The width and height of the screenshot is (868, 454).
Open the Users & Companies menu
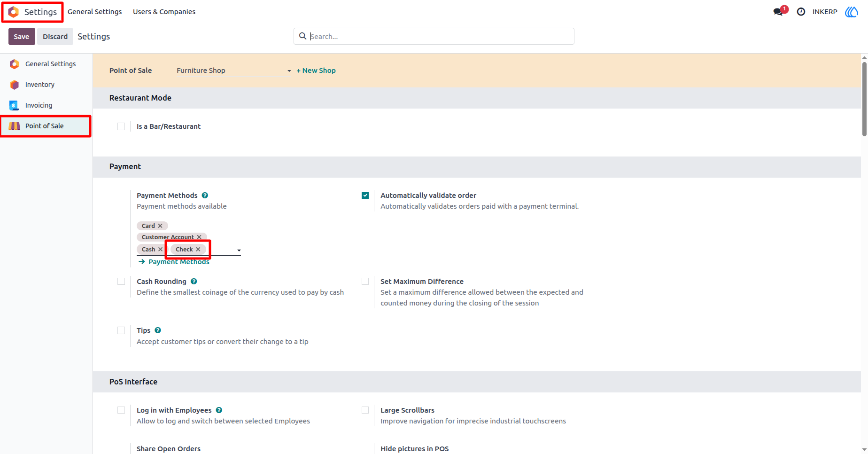(x=164, y=12)
